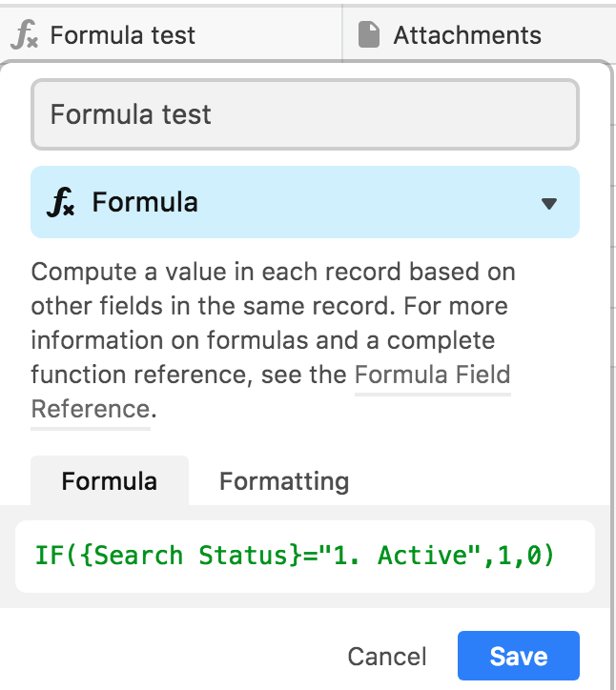Viewport: 616px width, 690px height.
Task: Click inside the formula editor box
Action: pos(305,557)
